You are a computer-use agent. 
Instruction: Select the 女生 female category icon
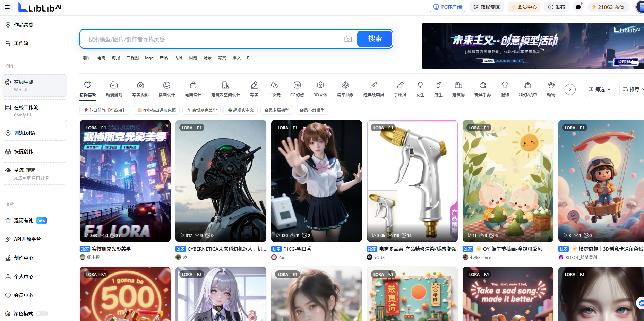click(x=420, y=85)
